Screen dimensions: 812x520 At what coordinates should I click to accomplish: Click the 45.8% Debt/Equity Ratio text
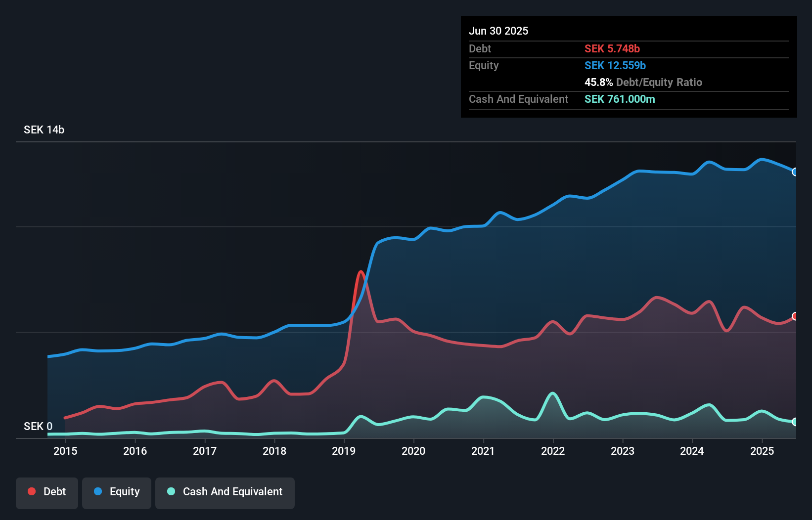click(643, 83)
